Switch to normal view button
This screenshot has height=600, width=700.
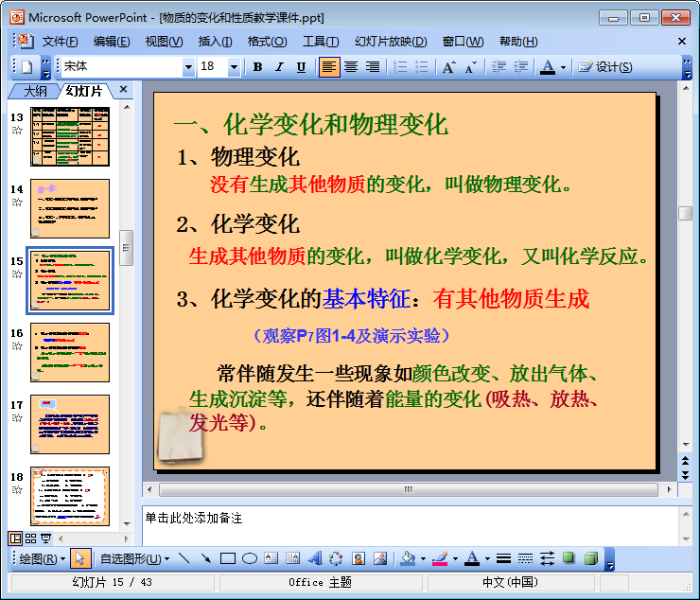tap(15, 538)
